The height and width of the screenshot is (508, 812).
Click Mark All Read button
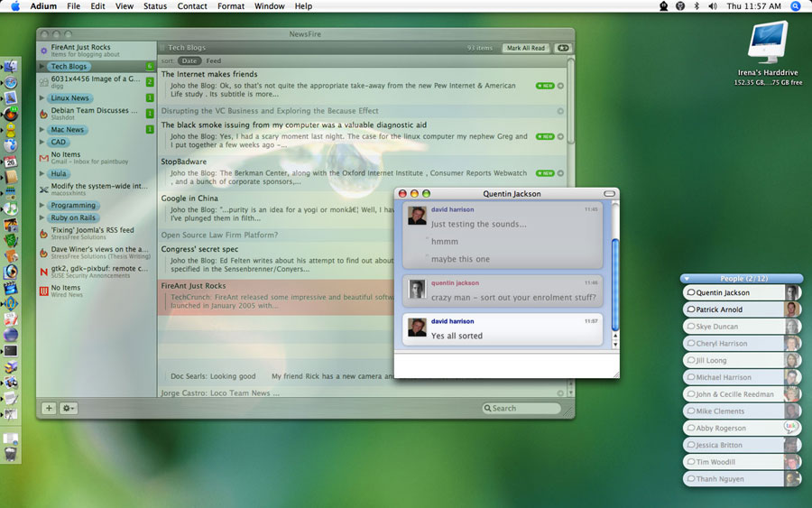coord(526,48)
